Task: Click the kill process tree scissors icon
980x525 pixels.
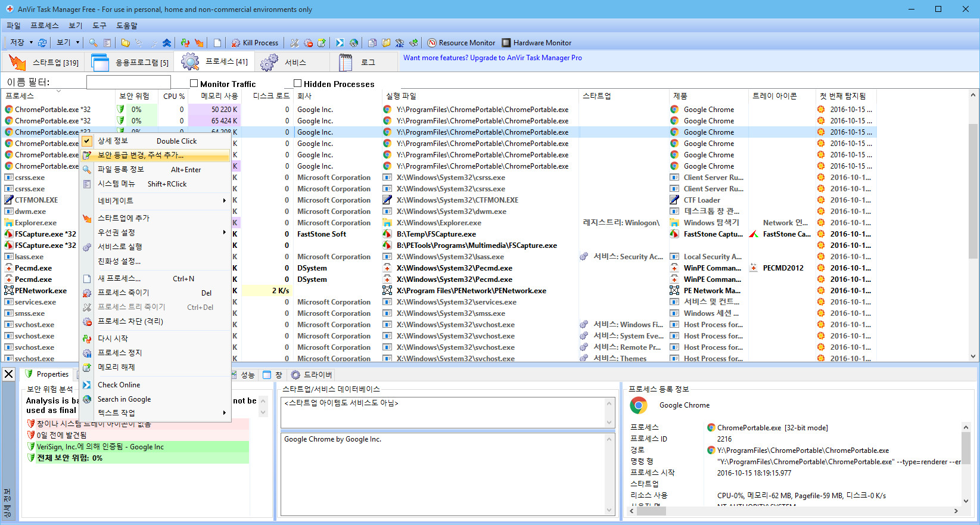Action: point(294,43)
